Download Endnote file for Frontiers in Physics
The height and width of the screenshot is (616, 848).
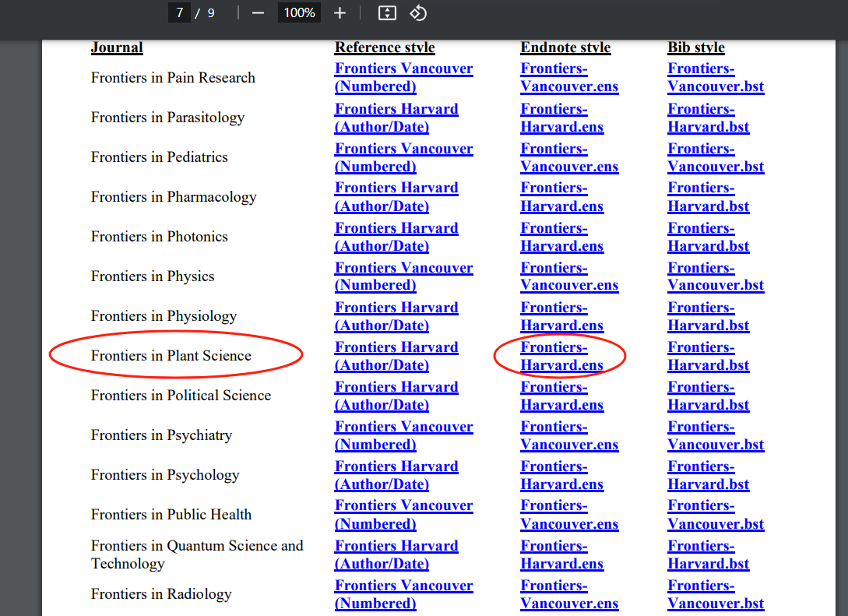coord(569,276)
